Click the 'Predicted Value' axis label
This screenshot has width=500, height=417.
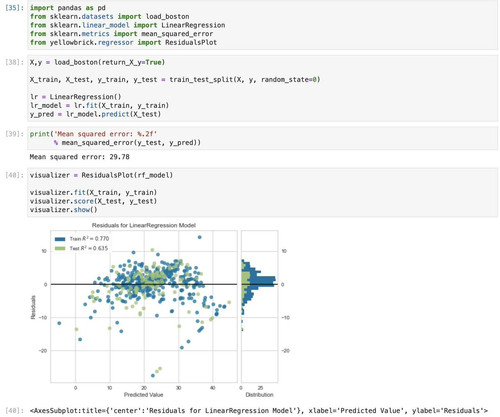pyautogui.click(x=144, y=395)
